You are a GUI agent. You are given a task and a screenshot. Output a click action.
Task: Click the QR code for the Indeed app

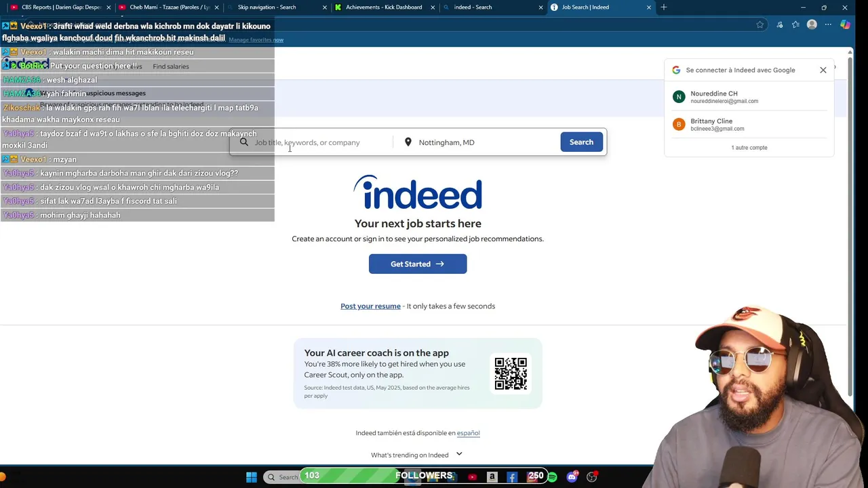tap(511, 373)
